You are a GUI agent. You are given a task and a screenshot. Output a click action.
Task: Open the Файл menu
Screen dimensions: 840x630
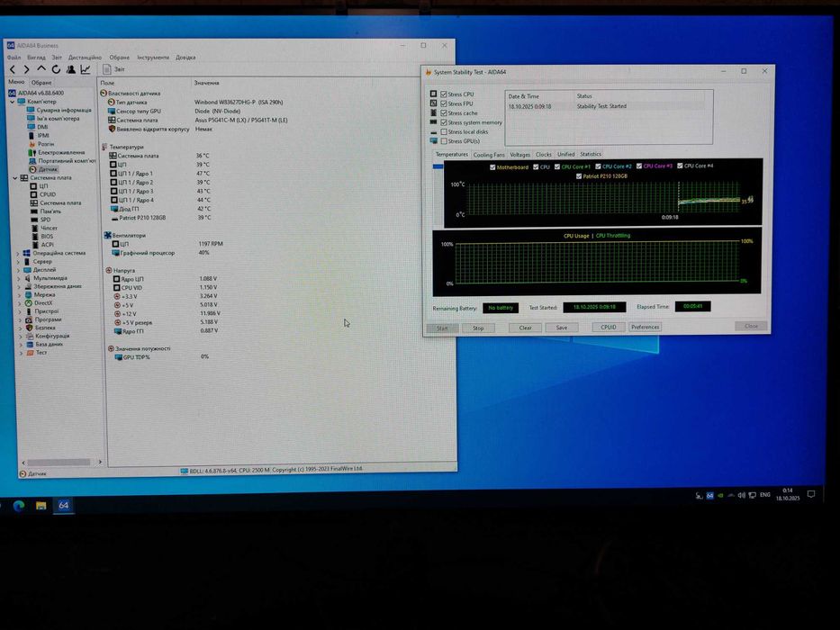[x=14, y=58]
